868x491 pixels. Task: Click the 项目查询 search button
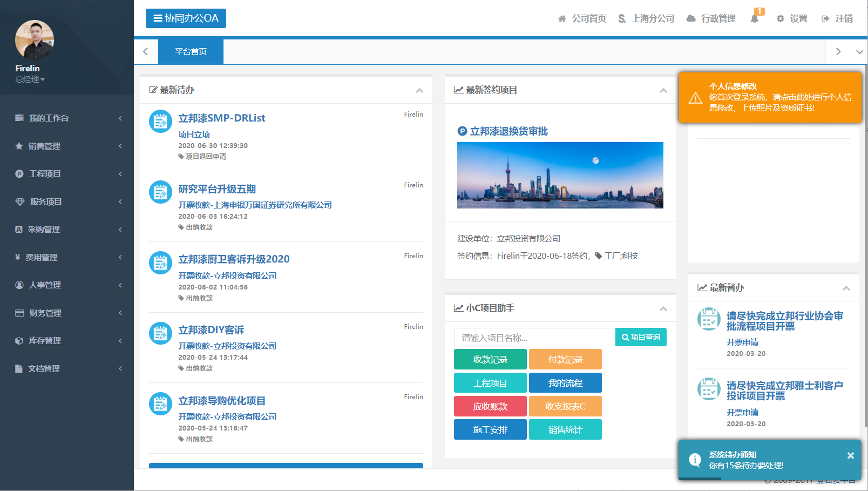(641, 337)
